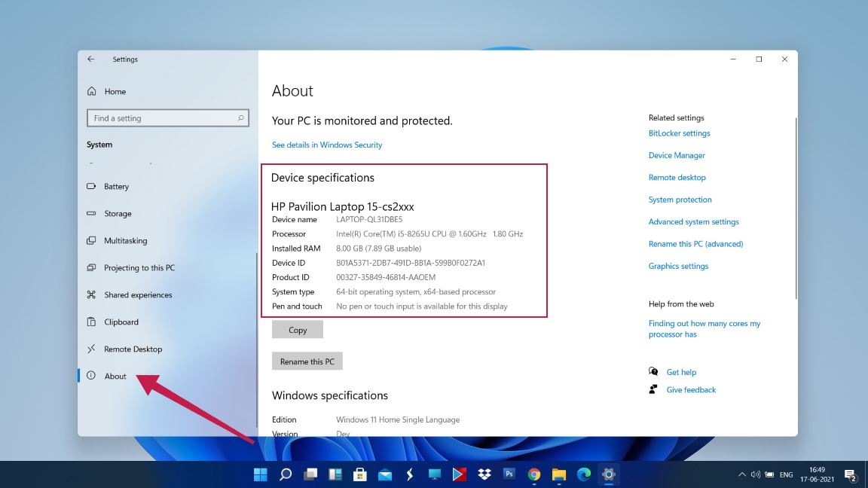Screen dimensions: 868x488
Task: Open Graphics settings link
Action: (679, 266)
